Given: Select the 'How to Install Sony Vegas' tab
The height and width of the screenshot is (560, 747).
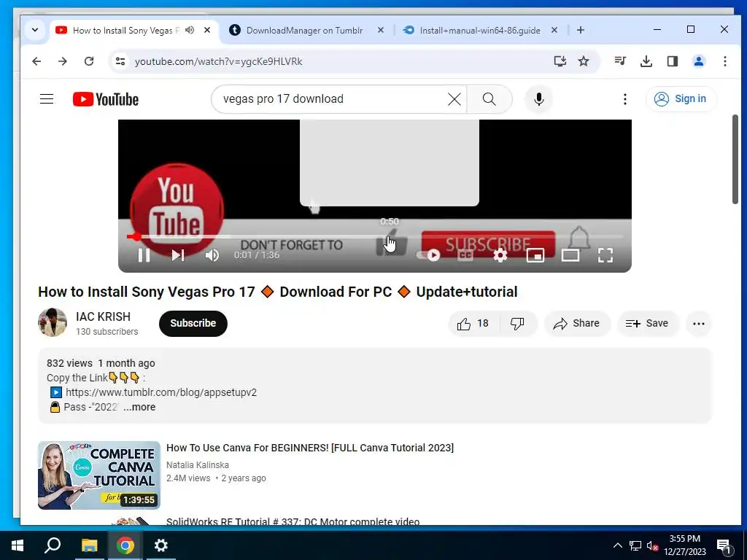Looking at the screenshot, I should pyautogui.click(x=125, y=30).
